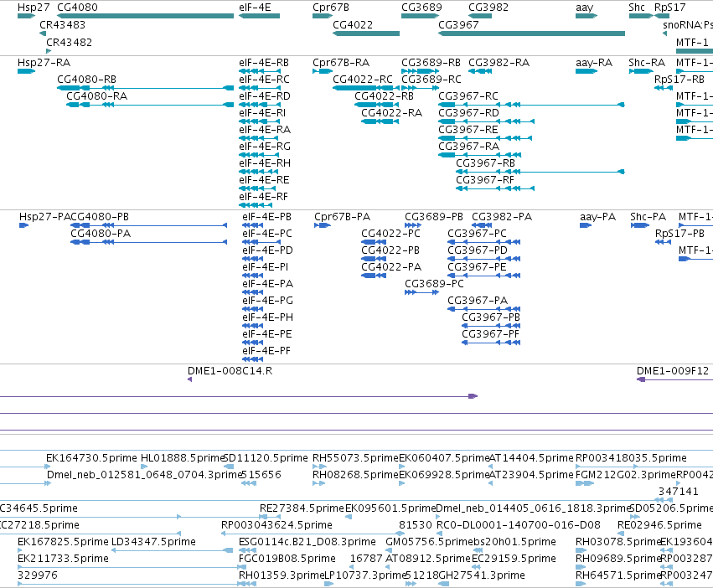
Task: Click the Cpr67B-RA transcript label
Action: tap(341, 62)
